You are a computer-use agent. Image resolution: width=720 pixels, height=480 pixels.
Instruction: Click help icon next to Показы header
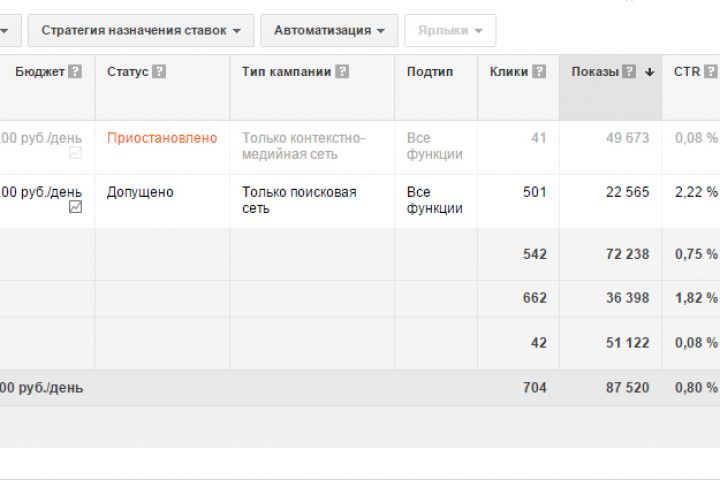point(629,72)
